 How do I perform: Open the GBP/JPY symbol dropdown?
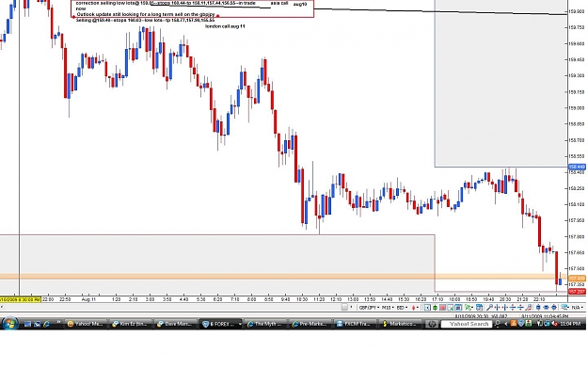click(369, 308)
